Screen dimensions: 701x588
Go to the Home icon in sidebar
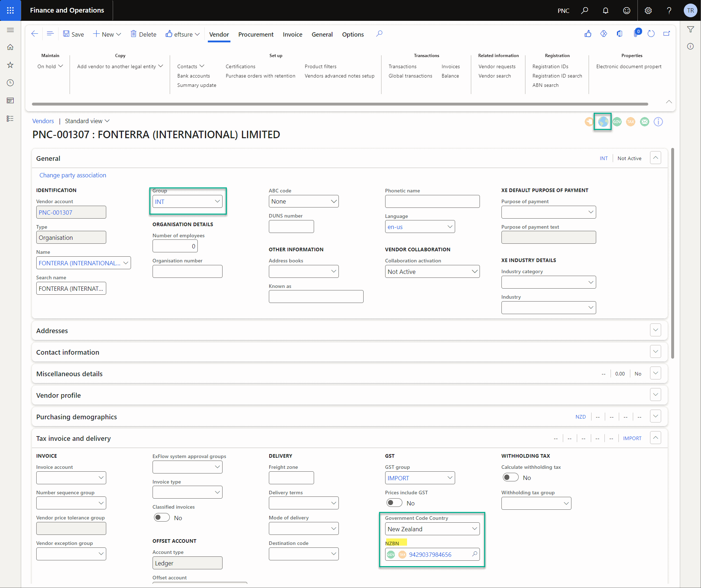[x=10, y=47]
